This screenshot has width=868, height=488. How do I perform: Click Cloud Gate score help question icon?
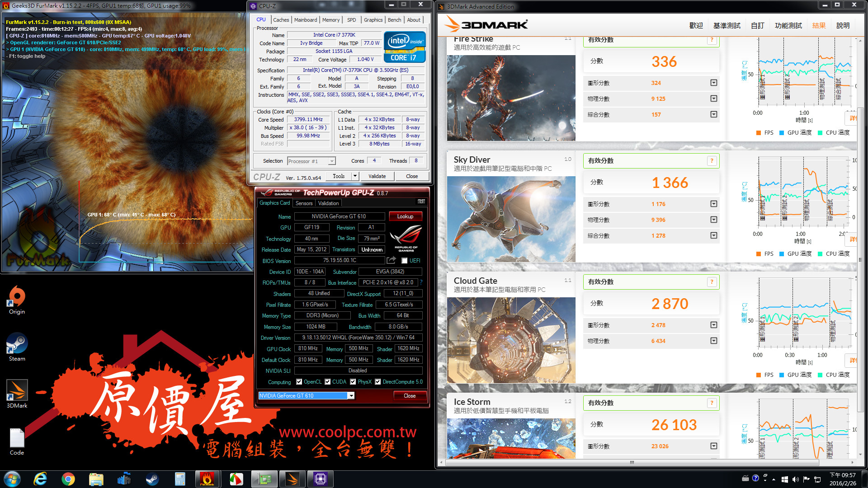tap(712, 282)
